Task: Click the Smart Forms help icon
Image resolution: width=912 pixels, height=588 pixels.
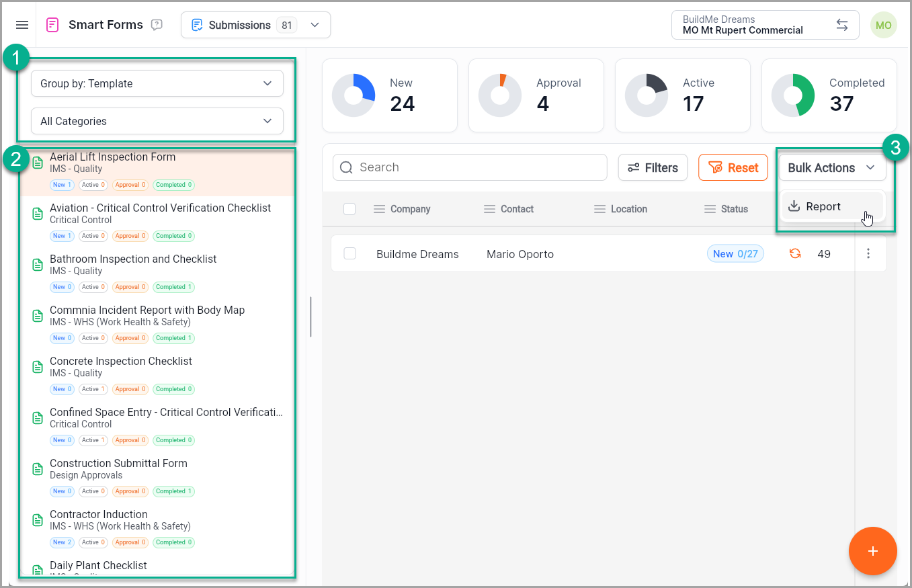Action: (157, 25)
